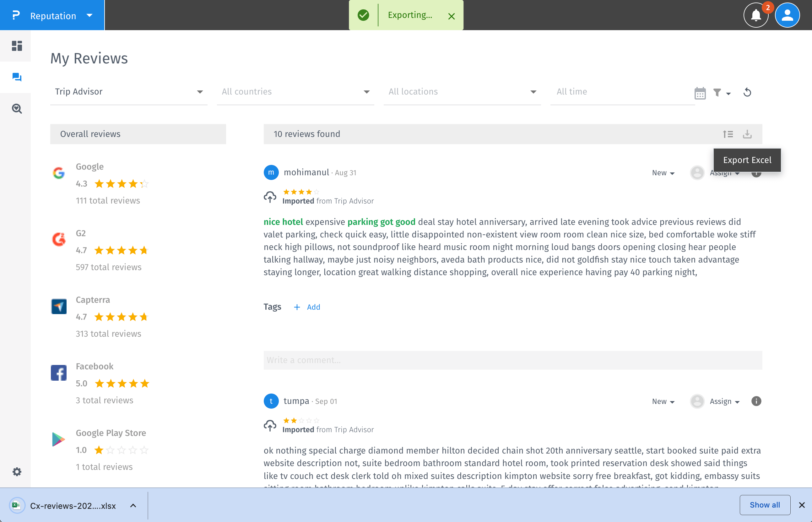Change mohimanul review's New status
Viewport: 812px width, 522px height.
[663, 173]
